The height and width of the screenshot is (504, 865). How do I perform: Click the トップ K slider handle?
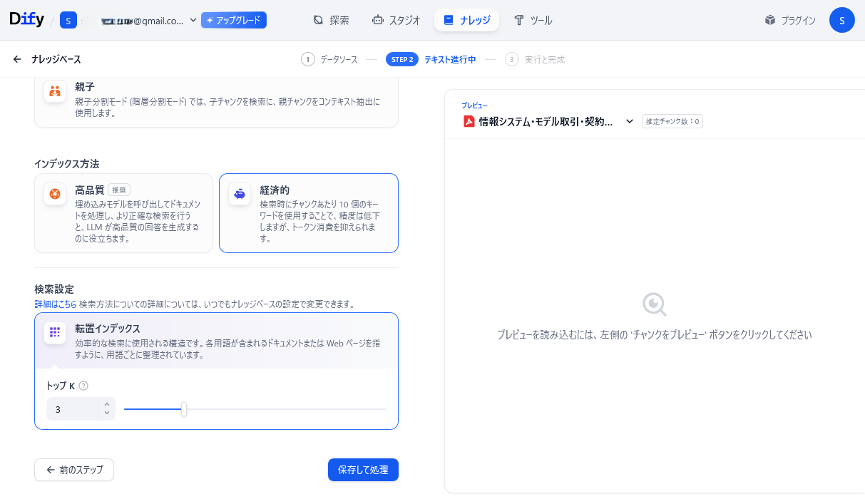coord(184,409)
